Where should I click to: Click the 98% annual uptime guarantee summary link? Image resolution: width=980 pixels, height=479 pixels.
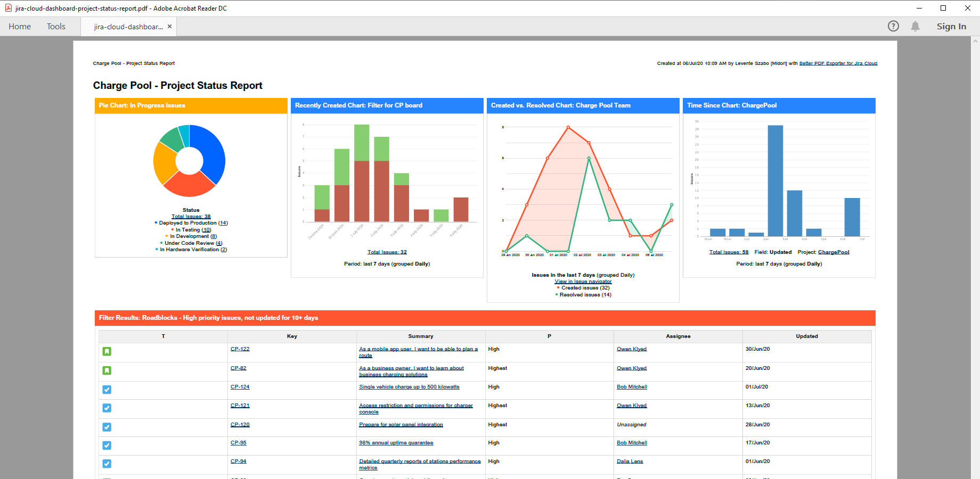[x=396, y=442]
